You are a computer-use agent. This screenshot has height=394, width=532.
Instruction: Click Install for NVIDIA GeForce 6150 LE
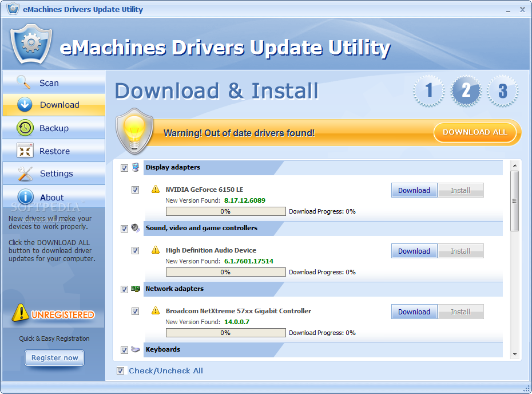460,190
